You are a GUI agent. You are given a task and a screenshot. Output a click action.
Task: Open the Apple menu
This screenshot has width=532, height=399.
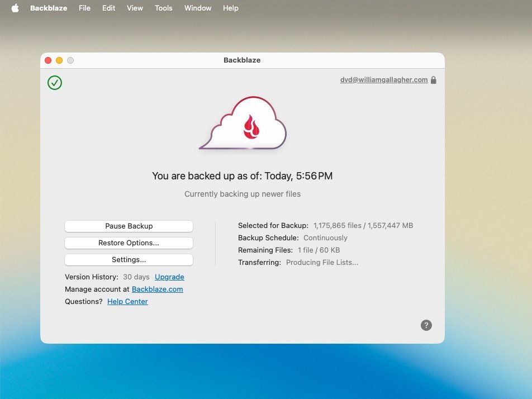pyautogui.click(x=15, y=8)
